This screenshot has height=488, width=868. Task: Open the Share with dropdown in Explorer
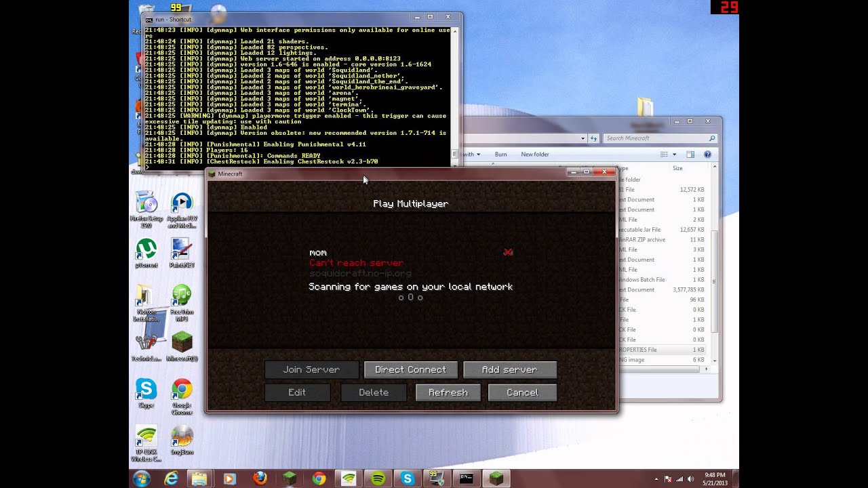(472, 155)
